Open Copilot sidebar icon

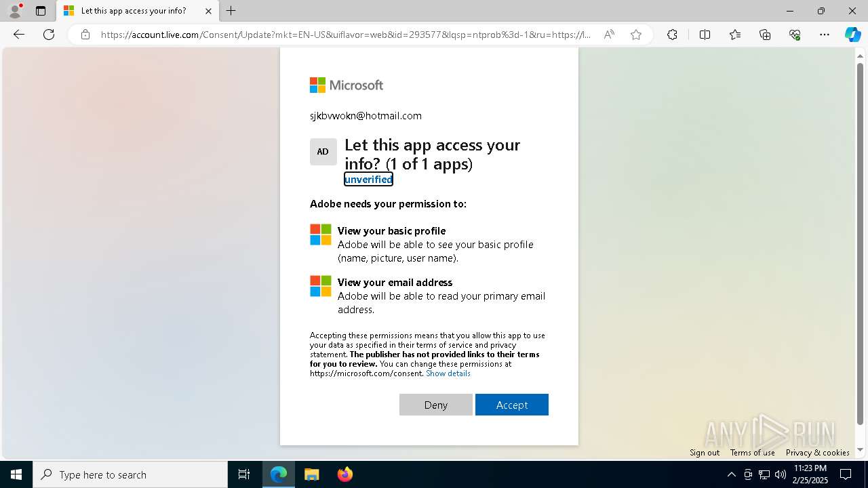(x=852, y=35)
